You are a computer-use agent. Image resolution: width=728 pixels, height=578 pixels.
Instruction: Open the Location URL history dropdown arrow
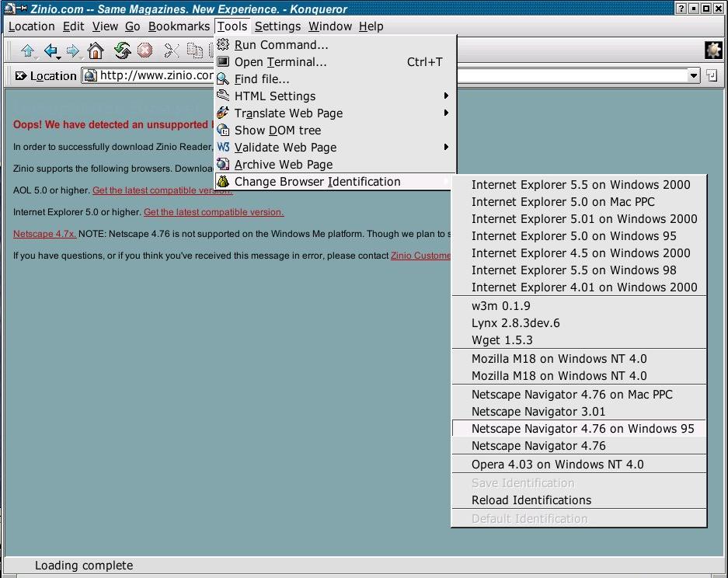[694, 75]
